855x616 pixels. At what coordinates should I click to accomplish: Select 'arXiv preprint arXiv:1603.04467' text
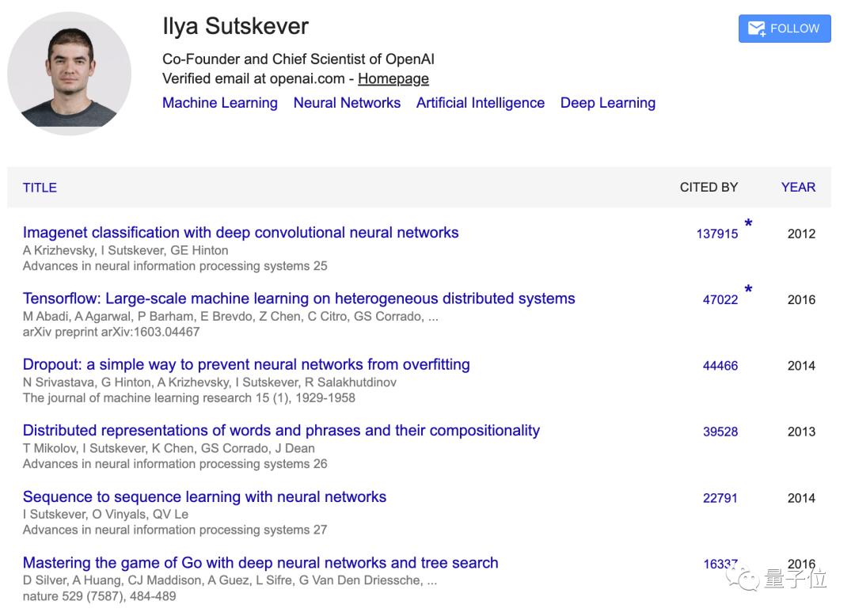(112, 332)
